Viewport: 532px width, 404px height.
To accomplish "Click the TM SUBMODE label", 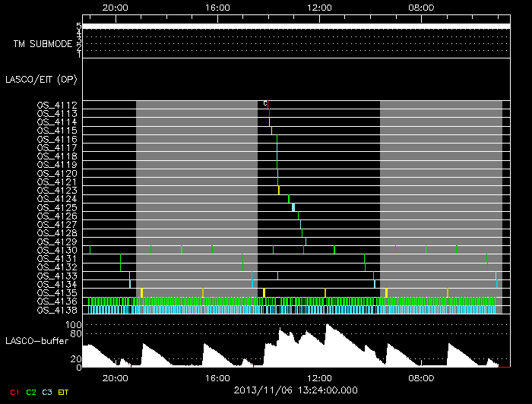I will coord(43,44).
